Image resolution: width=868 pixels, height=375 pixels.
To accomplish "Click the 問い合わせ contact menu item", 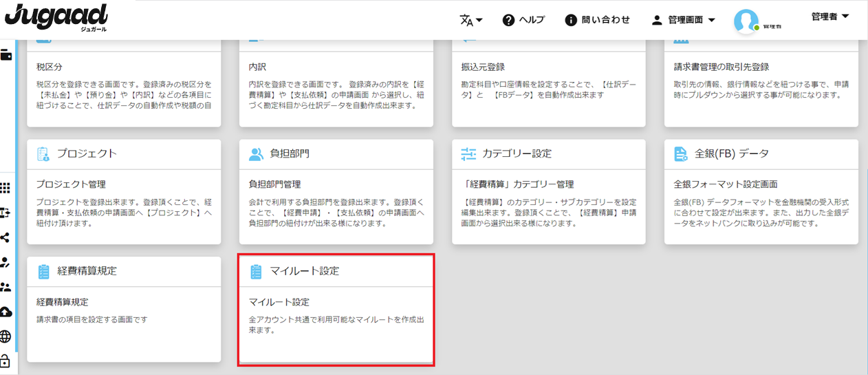I will (x=597, y=20).
